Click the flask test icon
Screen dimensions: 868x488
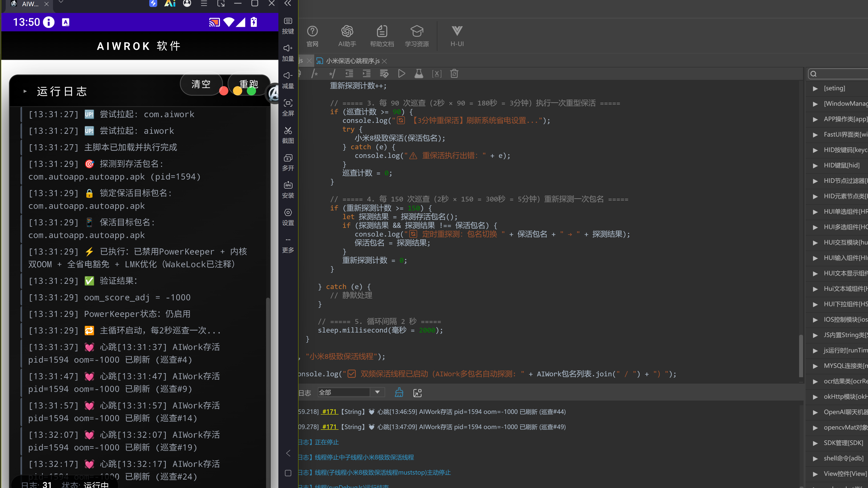(x=419, y=74)
